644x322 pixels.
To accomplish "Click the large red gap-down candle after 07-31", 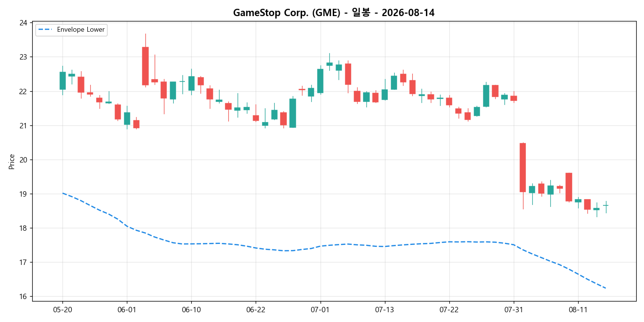I will point(523,167).
